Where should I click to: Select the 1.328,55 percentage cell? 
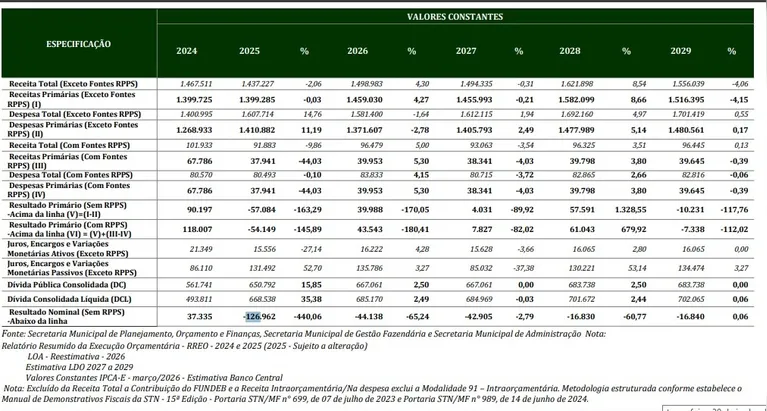pyautogui.click(x=629, y=209)
